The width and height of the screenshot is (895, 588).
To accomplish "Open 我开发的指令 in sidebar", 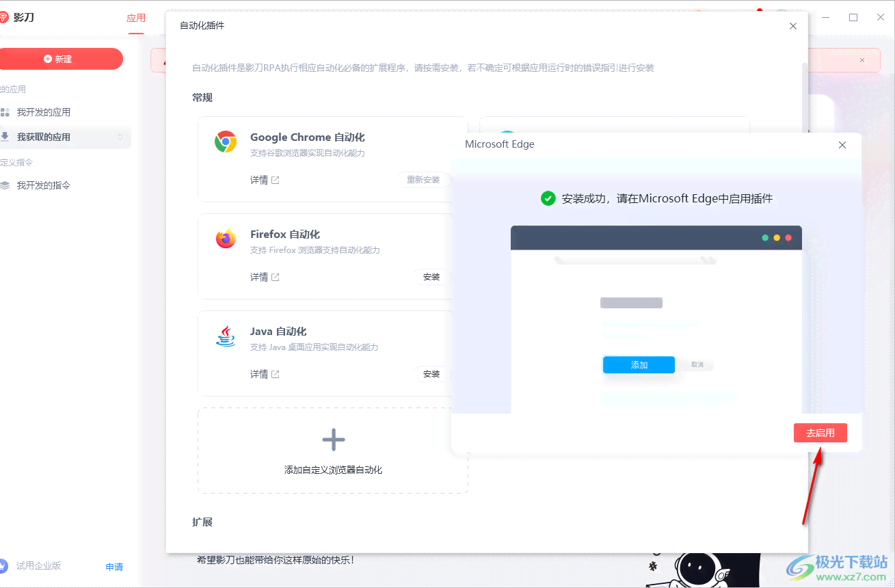I will click(x=44, y=185).
